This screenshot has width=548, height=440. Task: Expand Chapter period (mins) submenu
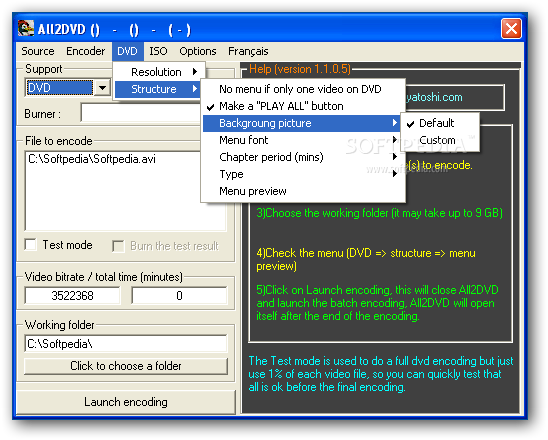tap(303, 157)
